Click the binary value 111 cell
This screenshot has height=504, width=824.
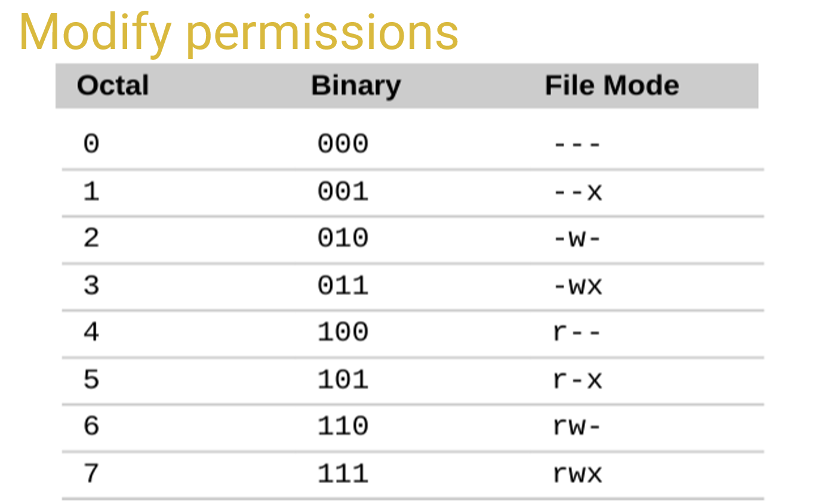(x=343, y=474)
